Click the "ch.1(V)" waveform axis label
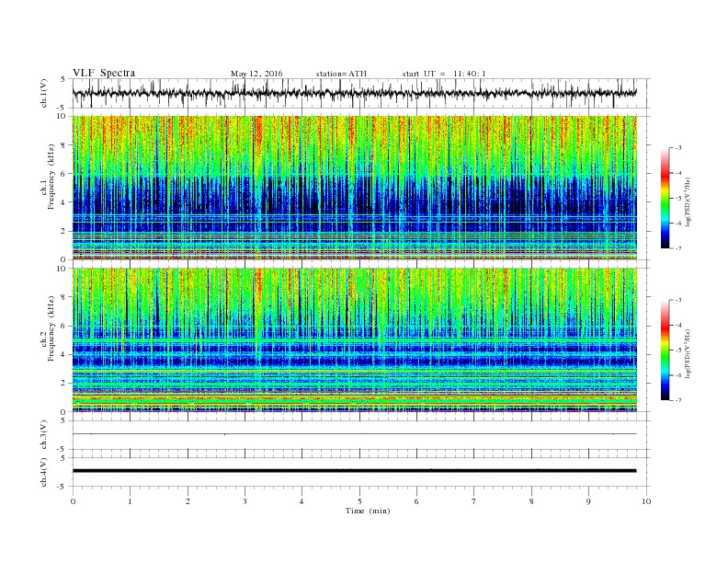728x563 pixels. [x=44, y=93]
